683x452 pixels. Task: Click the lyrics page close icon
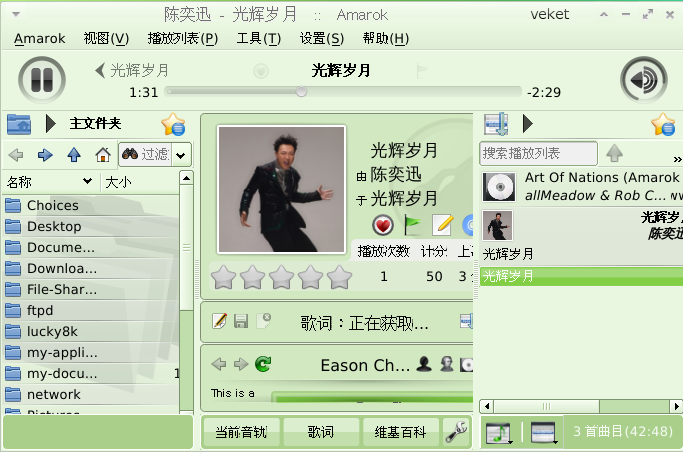point(264,320)
